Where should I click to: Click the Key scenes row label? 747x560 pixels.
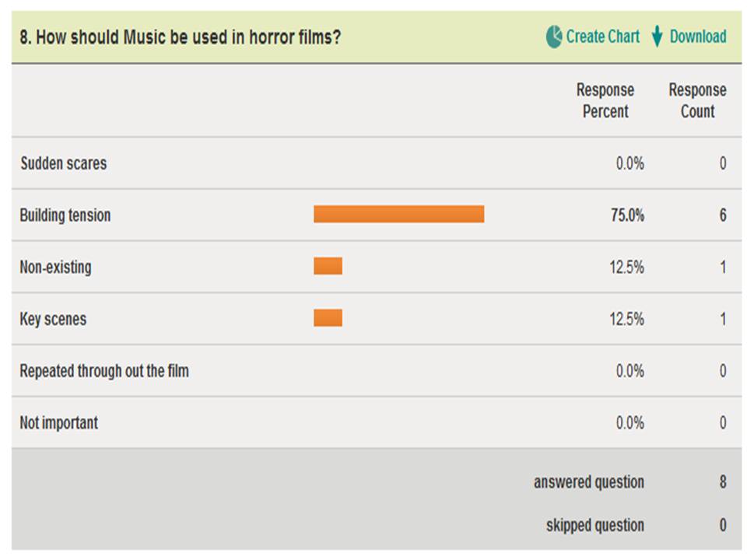[x=53, y=319]
